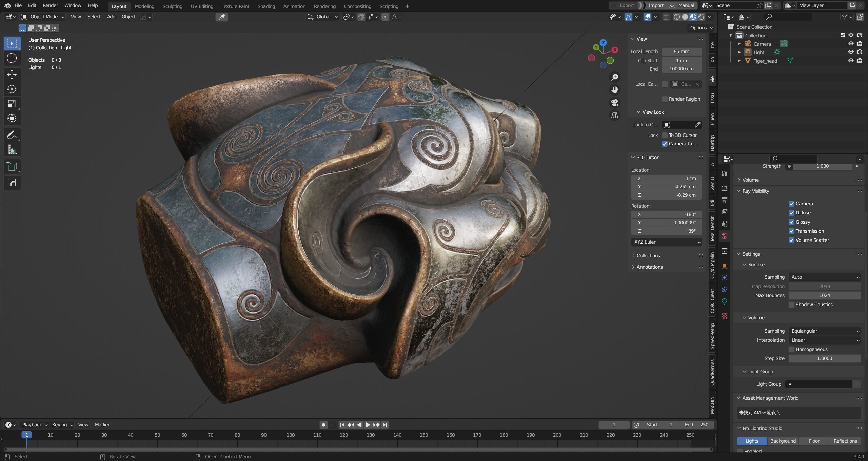Open the World properties tab icon
The image size is (868, 461).
724,236
